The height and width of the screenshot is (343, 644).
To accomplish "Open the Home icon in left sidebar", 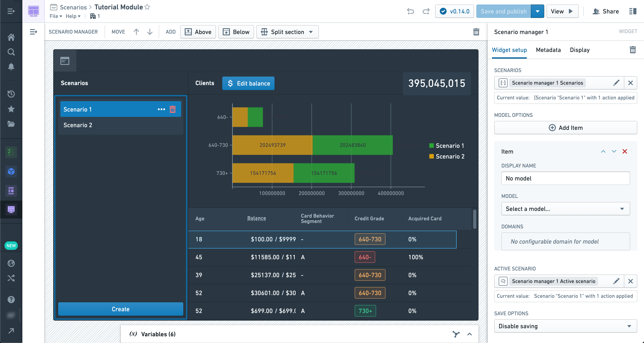I will [x=11, y=37].
